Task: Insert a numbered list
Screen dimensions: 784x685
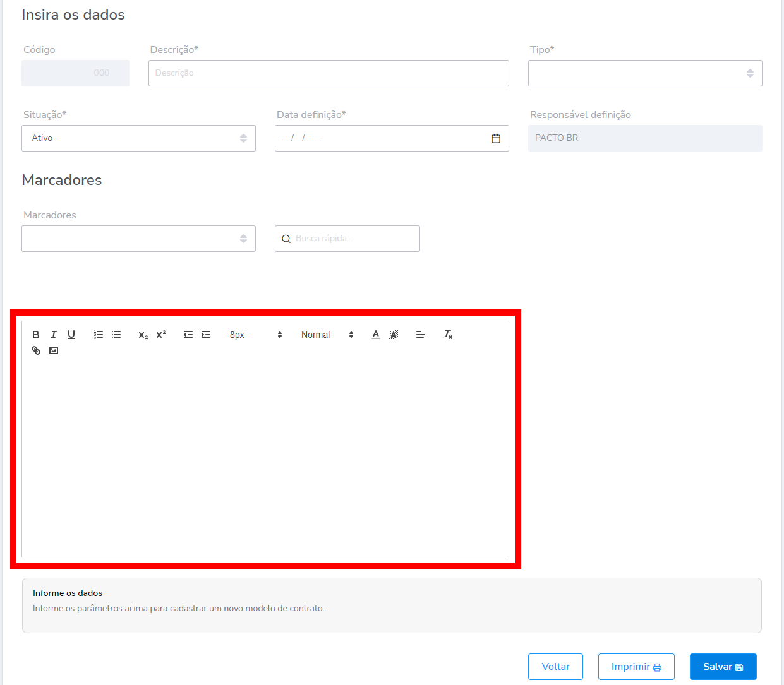Action: coord(99,335)
